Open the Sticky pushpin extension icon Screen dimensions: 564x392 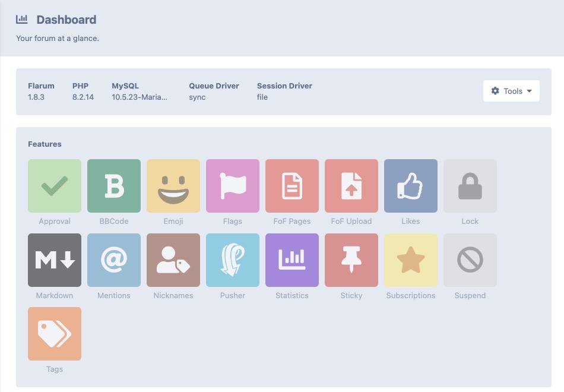coord(351,260)
